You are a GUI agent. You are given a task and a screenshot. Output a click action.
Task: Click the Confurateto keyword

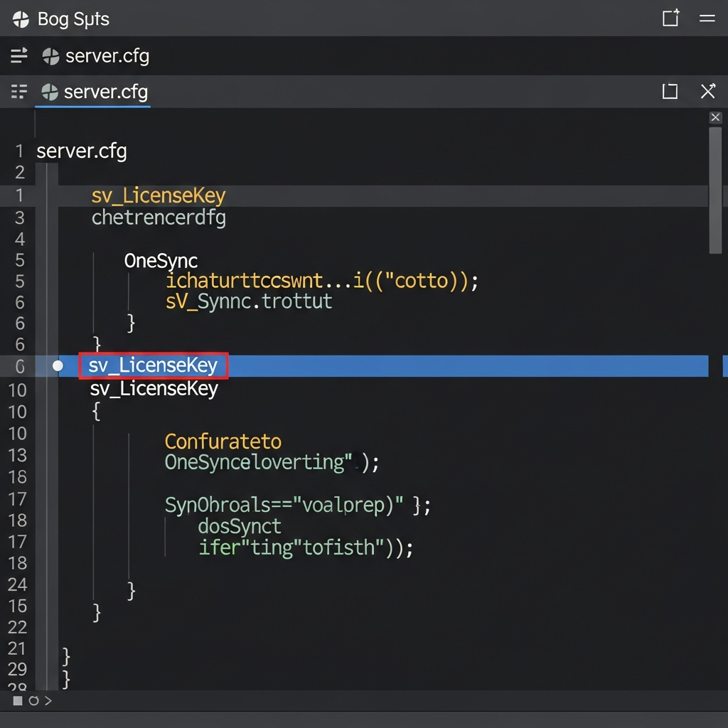coord(223,441)
